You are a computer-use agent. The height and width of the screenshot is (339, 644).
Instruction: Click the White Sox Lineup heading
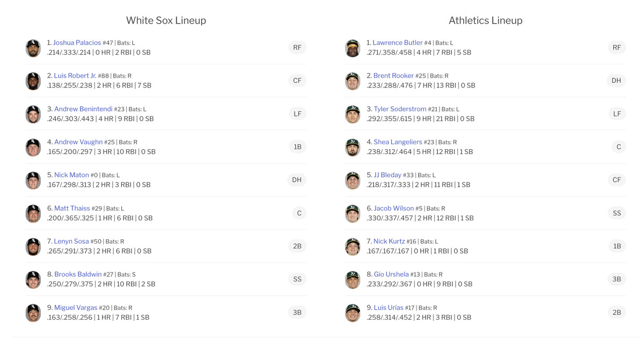[166, 20]
